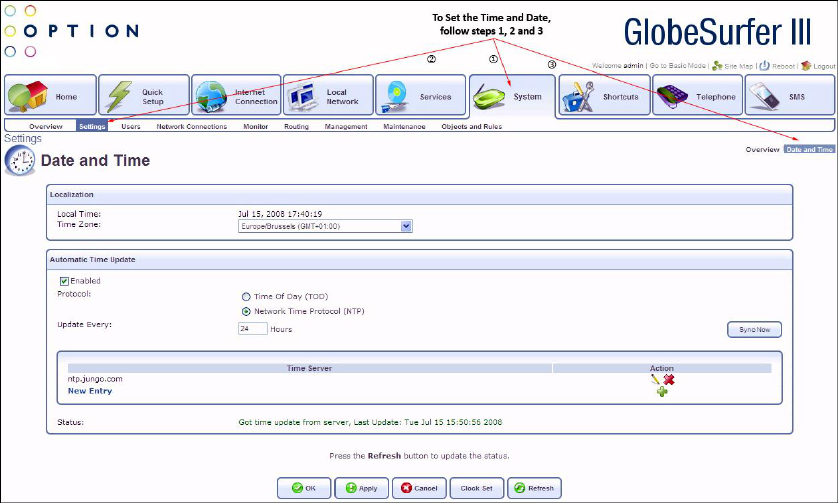Click the status text Got time update
Screen dimensions: 838x503
[x=370, y=422]
